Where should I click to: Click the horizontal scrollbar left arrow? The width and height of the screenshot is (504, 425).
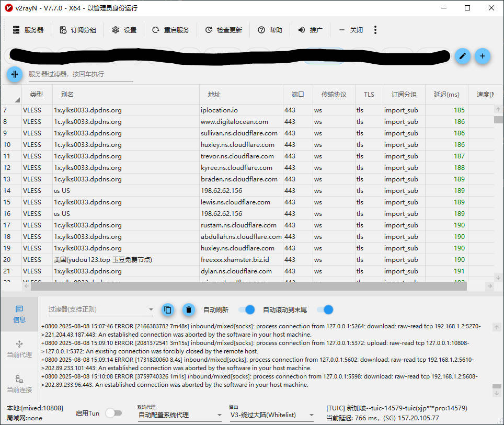(x=26, y=286)
